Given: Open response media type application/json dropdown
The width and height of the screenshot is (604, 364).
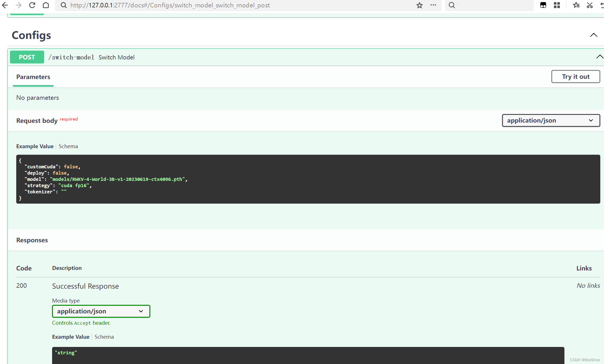Looking at the screenshot, I should [101, 311].
